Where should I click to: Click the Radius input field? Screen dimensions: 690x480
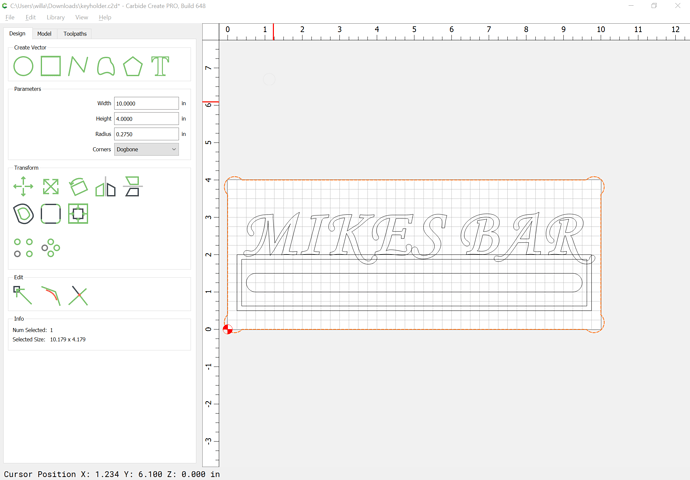146,134
